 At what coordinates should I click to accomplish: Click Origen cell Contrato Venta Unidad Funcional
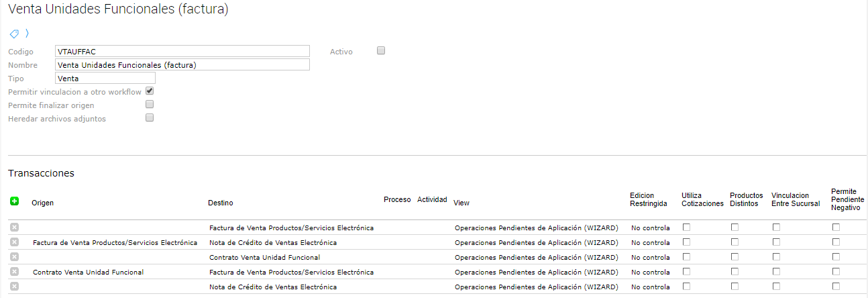88,272
